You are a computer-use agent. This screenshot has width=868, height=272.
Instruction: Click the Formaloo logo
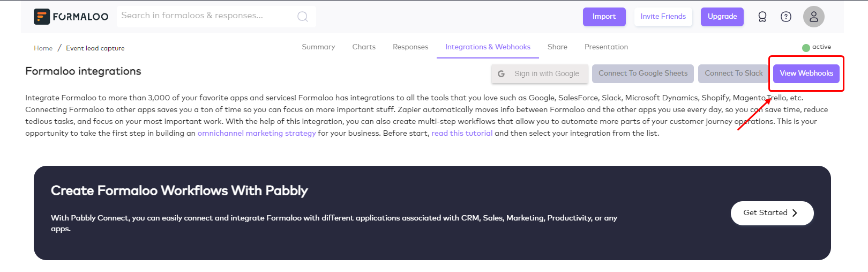[x=71, y=17]
